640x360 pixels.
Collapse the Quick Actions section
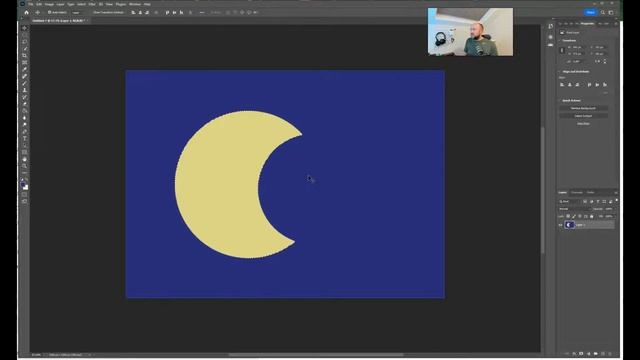pyautogui.click(x=559, y=100)
